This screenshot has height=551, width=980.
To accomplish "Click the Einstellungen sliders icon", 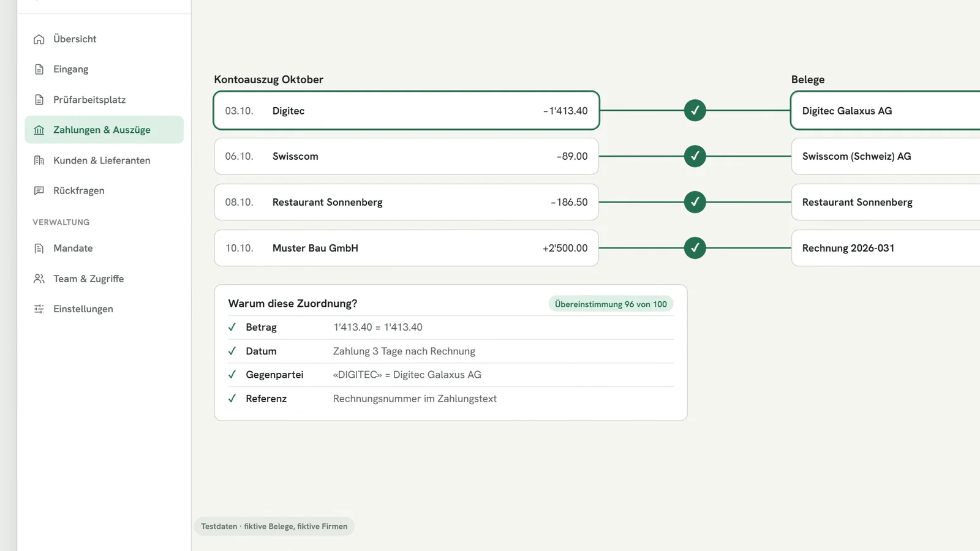I will tap(39, 309).
